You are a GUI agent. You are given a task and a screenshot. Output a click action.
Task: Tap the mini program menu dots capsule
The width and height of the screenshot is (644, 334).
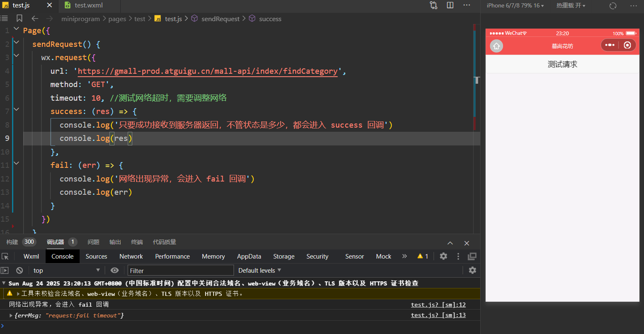pos(609,45)
